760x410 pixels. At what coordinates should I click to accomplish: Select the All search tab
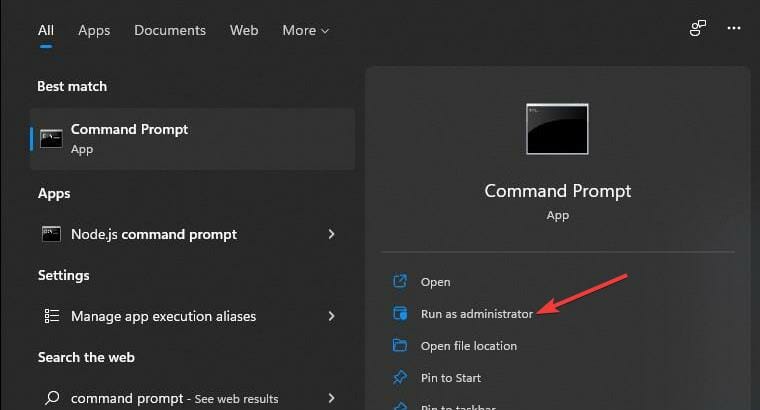point(46,30)
